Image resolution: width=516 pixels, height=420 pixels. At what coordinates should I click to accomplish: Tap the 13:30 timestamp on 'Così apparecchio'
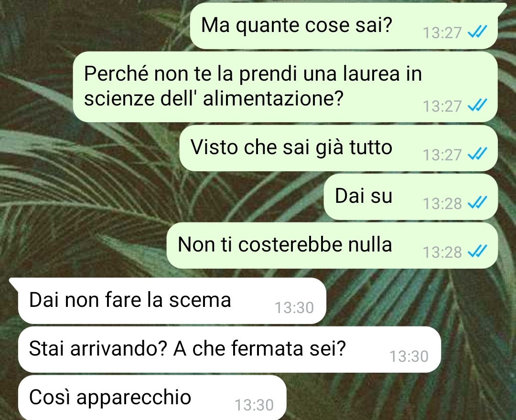click(x=254, y=405)
